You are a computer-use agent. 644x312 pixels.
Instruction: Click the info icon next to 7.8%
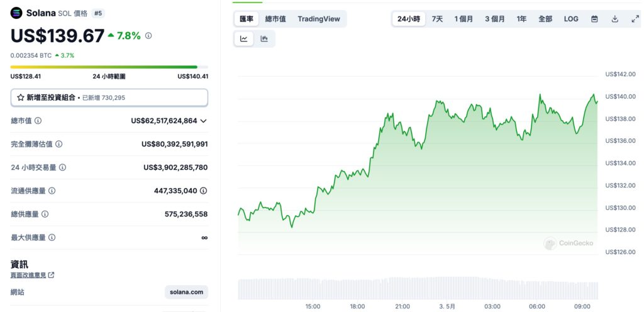(148, 36)
